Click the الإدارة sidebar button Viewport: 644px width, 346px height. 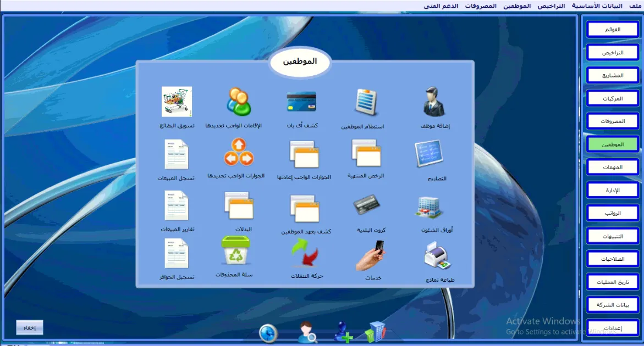coord(612,190)
